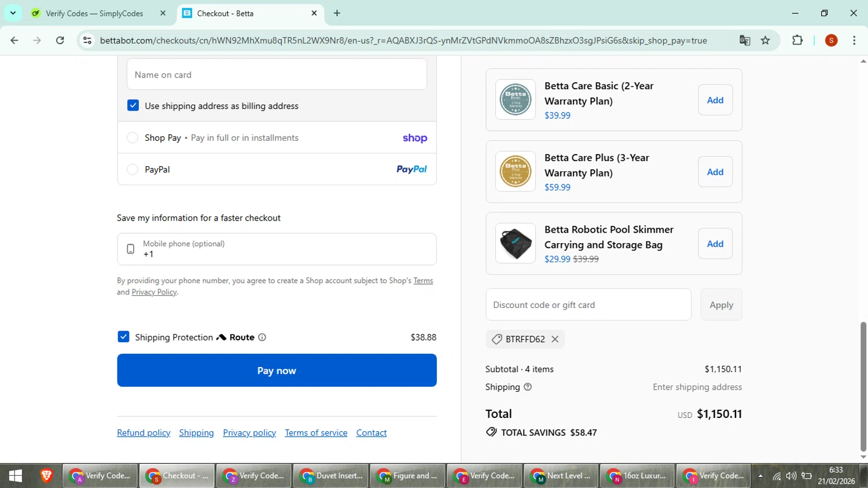
Task: Show hidden system tray icons
Action: [x=760, y=476]
